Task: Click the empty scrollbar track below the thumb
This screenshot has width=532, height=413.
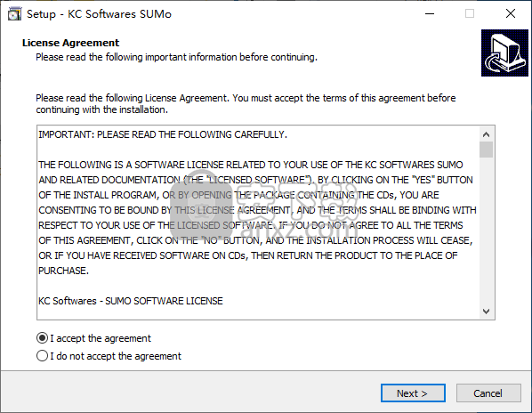Action: (487, 231)
